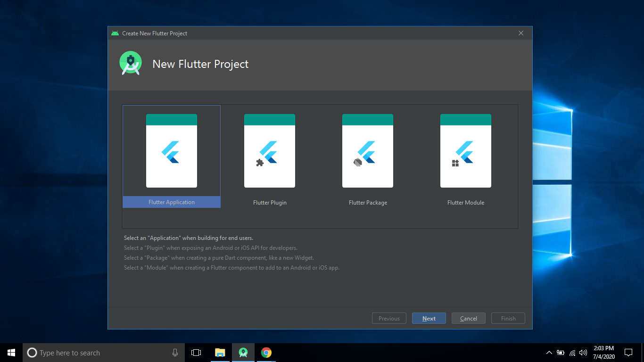This screenshot has height=362, width=644.
Task: Click the Next button
Action: [429, 319]
